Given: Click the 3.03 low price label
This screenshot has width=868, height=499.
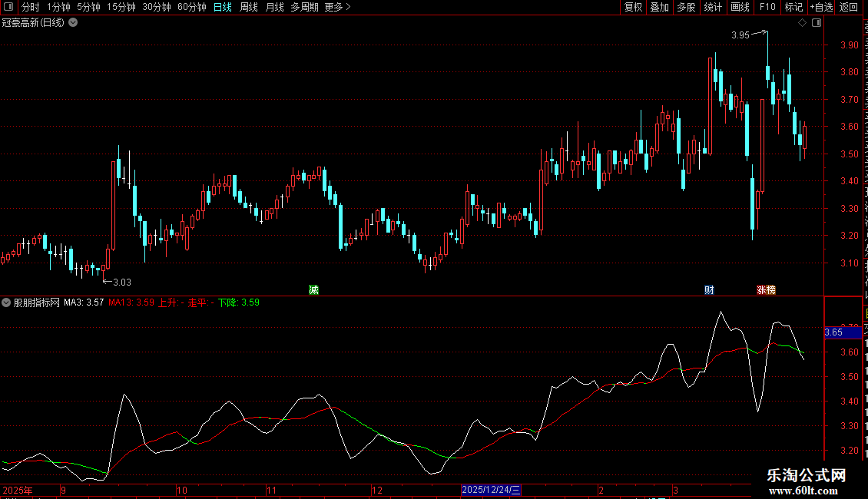Looking at the screenshot, I should click(122, 283).
